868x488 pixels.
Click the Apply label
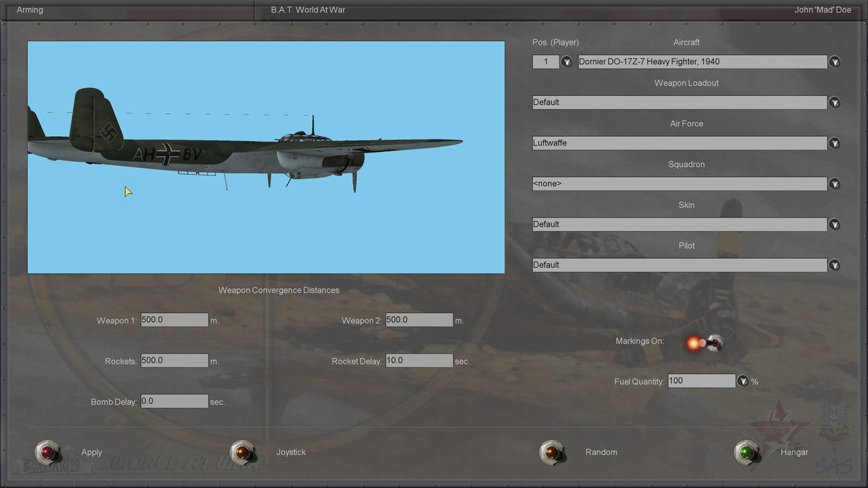pyautogui.click(x=92, y=452)
